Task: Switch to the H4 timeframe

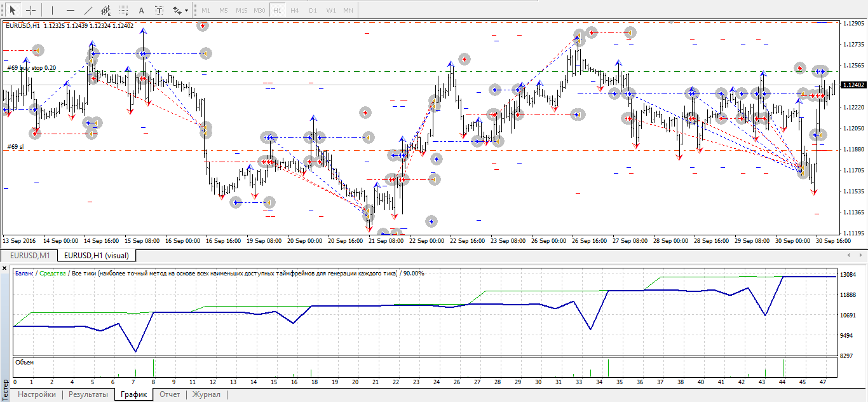Action: click(x=295, y=11)
